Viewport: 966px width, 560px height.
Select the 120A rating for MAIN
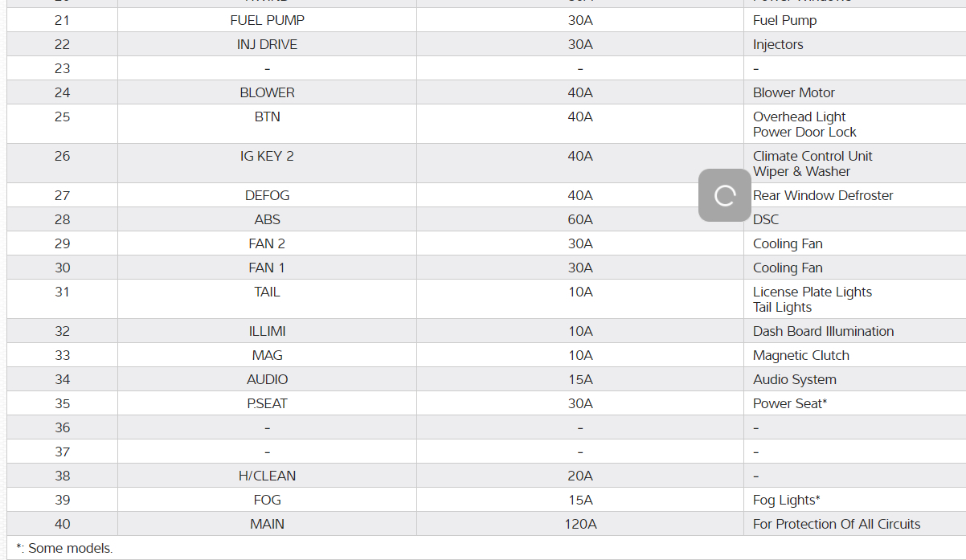[x=580, y=524]
